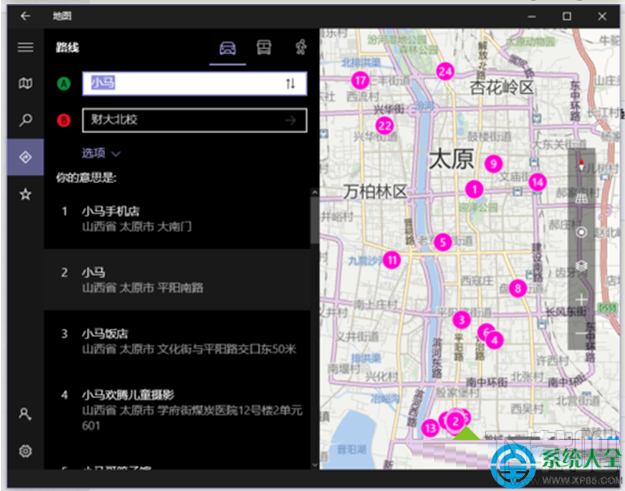Open the hamburger navigation menu
Screen dimensions: 625x491
tap(26, 47)
